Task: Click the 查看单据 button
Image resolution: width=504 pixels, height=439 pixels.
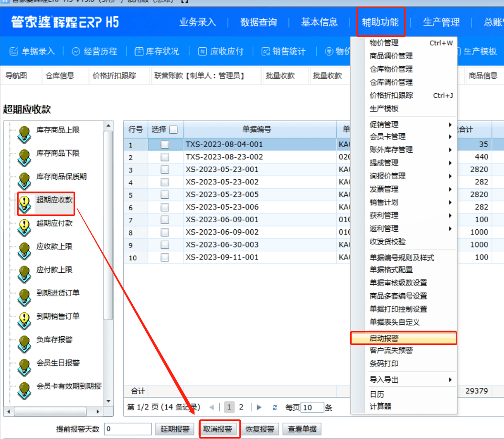Action: (x=302, y=429)
